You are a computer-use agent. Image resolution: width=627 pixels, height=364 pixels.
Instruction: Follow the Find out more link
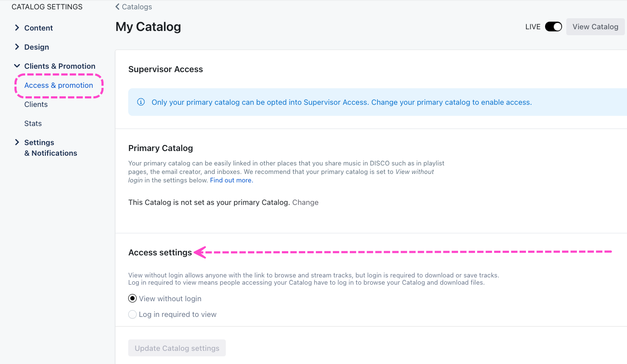coord(231,180)
